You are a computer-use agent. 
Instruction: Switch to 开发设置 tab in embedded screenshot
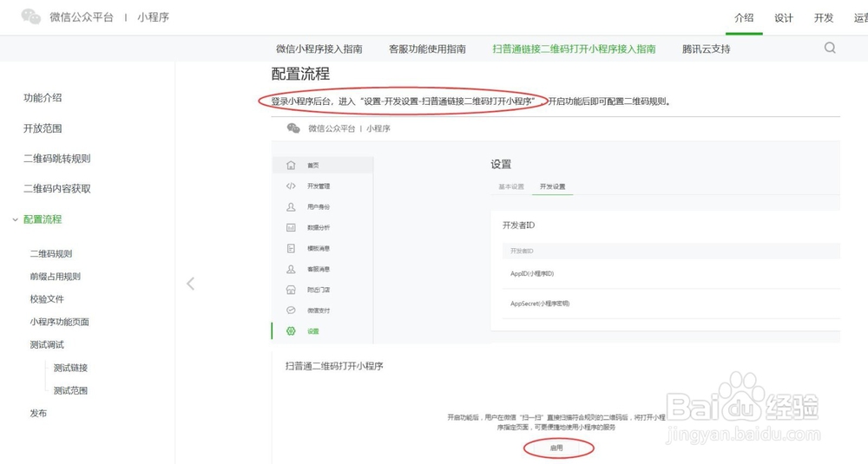tap(552, 186)
